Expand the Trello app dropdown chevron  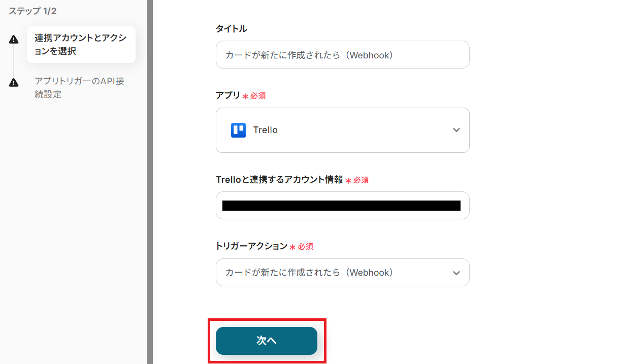(x=456, y=130)
